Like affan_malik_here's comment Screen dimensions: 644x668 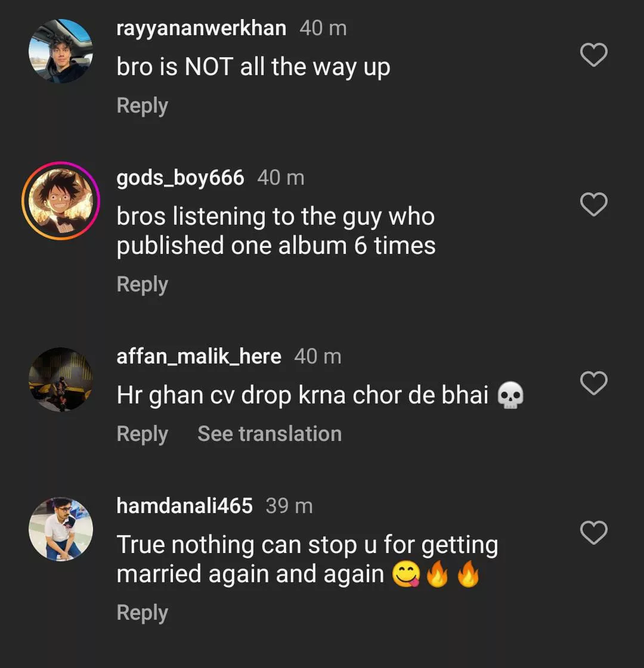(x=593, y=383)
